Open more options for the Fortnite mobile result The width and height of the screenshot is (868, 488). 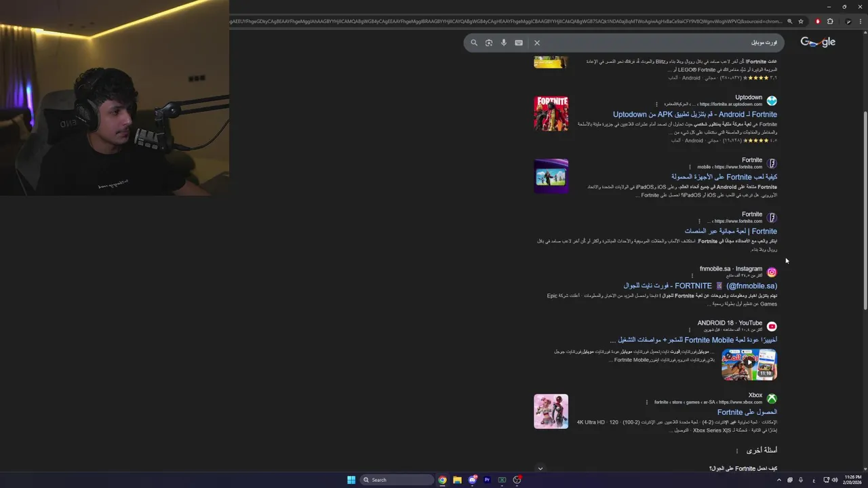690,167
